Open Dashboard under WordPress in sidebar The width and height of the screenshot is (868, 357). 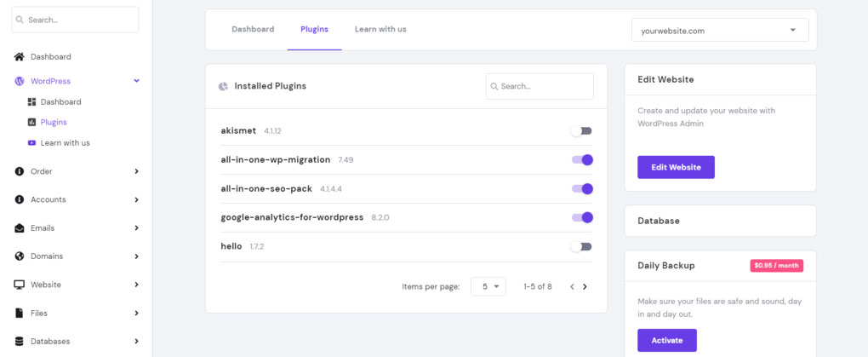pyautogui.click(x=61, y=102)
